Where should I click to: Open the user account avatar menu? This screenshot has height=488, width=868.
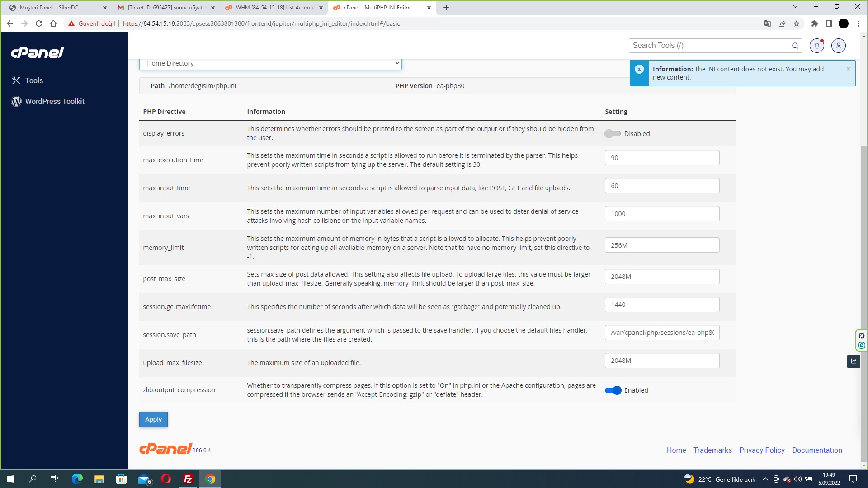[838, 46]
